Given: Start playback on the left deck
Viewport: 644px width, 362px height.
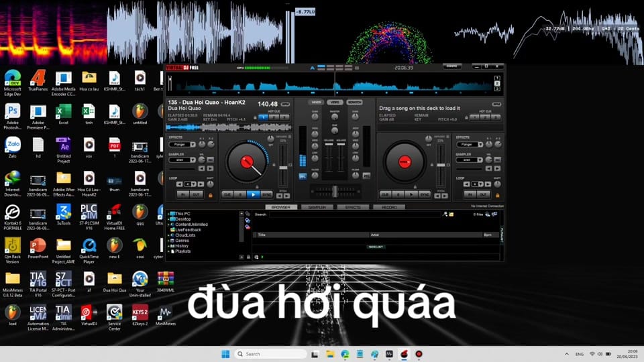Looking at the screenshot, I should [x=254, y=194].
